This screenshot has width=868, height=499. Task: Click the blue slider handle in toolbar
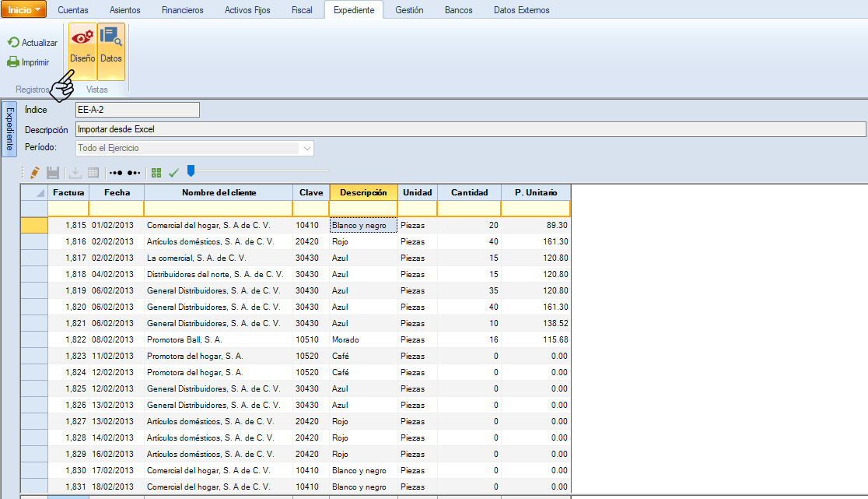pyautogui.click(x=191, y=171)
